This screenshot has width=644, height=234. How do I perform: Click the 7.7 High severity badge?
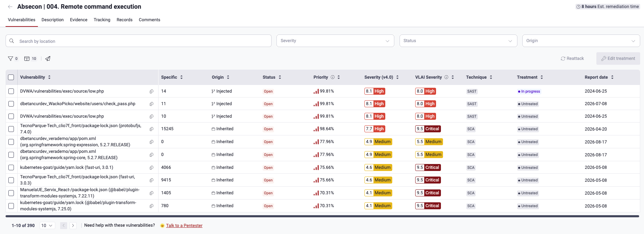[375, 129]
